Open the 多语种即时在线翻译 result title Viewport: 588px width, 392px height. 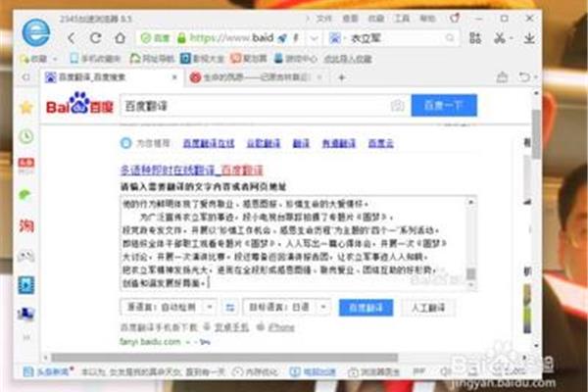(x=191, y=170)
